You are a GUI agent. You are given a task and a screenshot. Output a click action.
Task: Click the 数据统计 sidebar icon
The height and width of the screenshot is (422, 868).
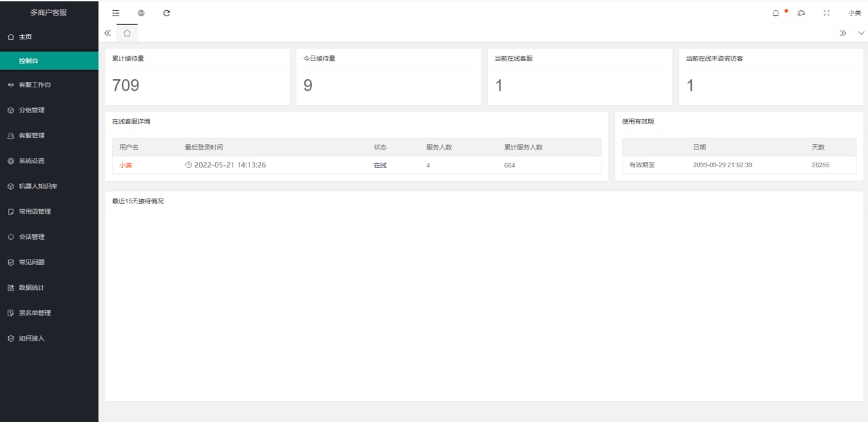(10, 288)
